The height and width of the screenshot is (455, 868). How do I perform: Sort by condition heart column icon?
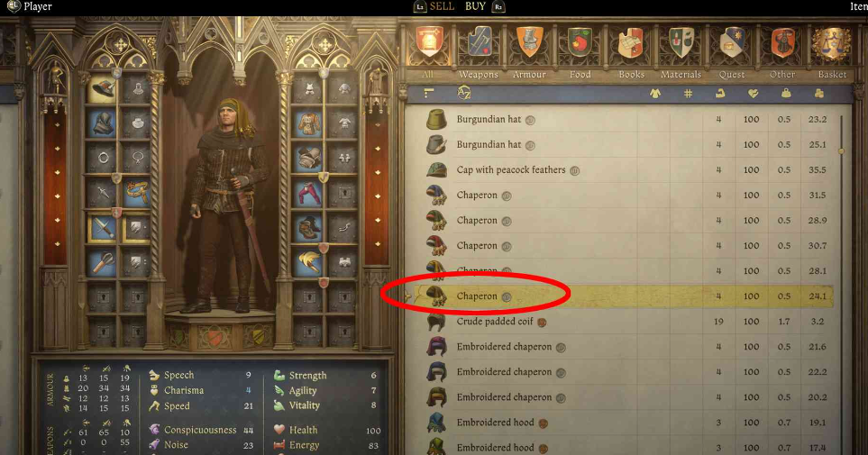(753, 94)
